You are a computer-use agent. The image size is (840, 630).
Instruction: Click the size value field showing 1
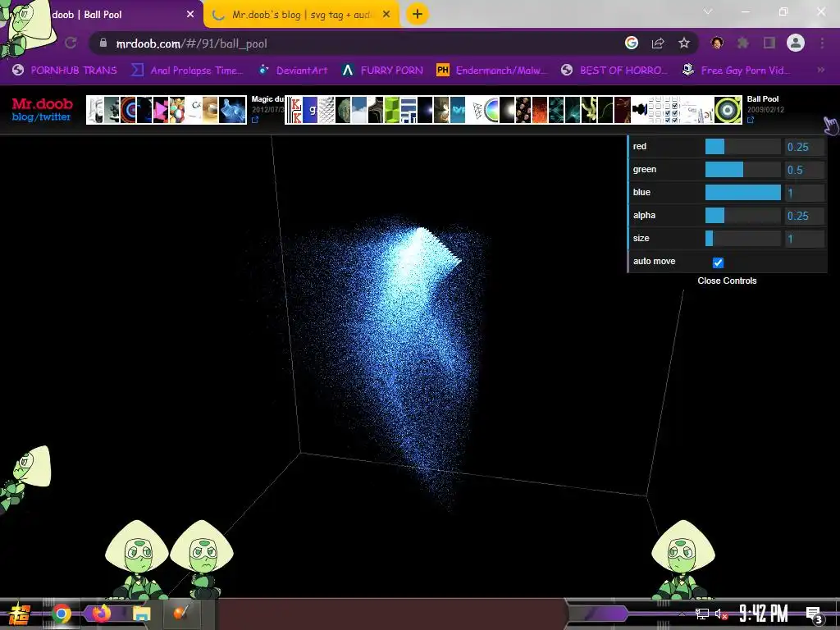[x=804, y=239]
